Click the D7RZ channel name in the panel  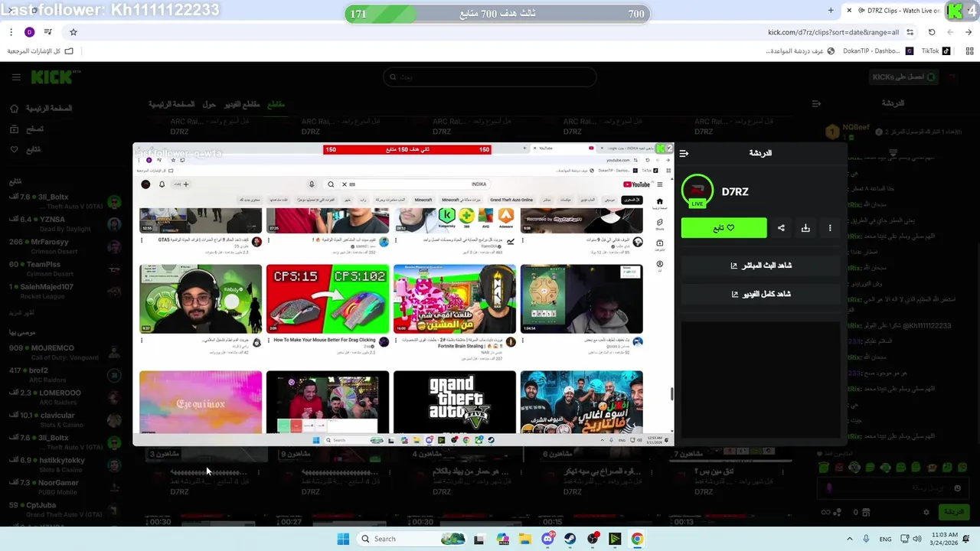pos(735,192)
